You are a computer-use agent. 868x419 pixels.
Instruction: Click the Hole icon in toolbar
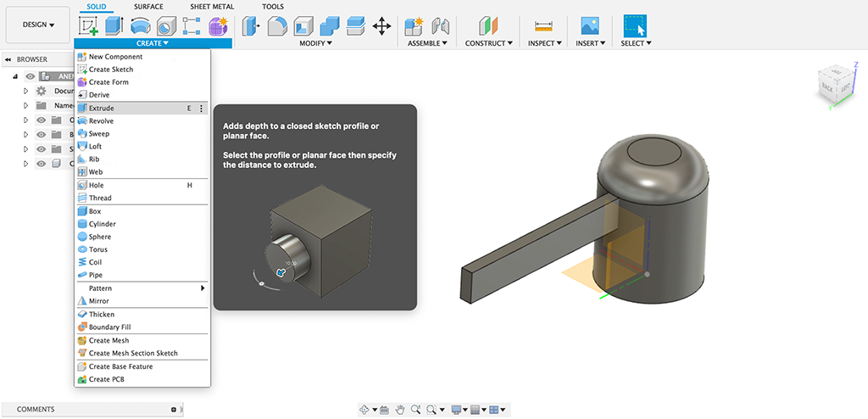coord(165,26)
